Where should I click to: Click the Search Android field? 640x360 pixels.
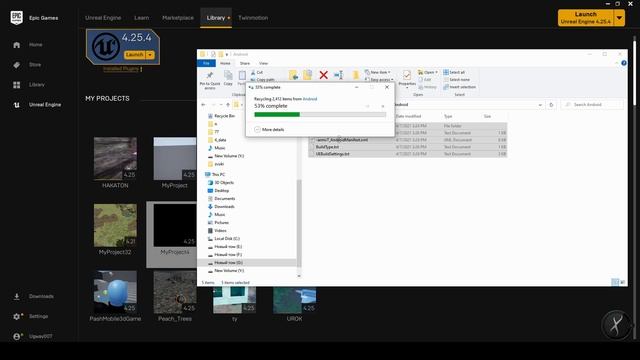coord(593,105)
